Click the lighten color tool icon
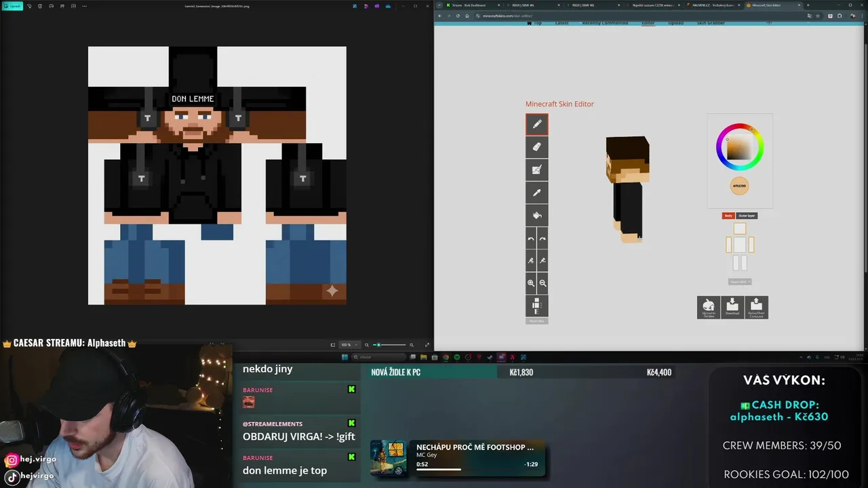Image resolution: width=868 pixels, height=488 pixels. (531, 261)
